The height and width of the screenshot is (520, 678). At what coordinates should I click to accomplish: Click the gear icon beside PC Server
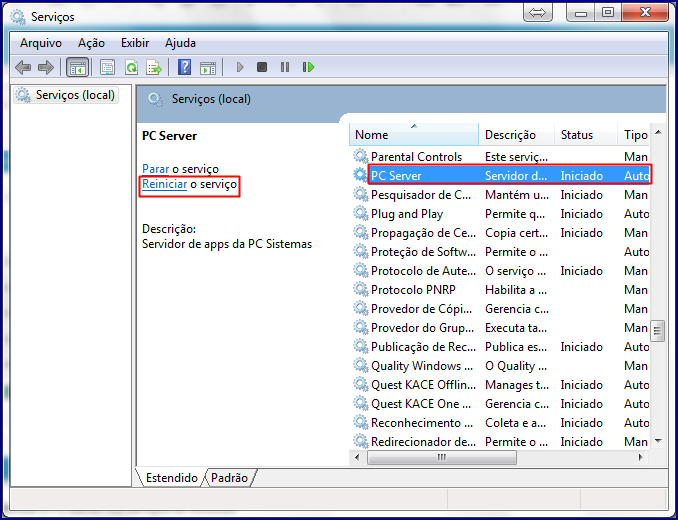coord(360,175)
